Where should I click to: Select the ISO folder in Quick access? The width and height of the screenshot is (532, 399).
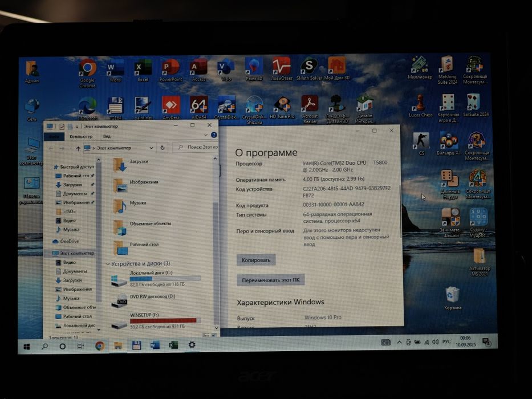coord(66,211)
